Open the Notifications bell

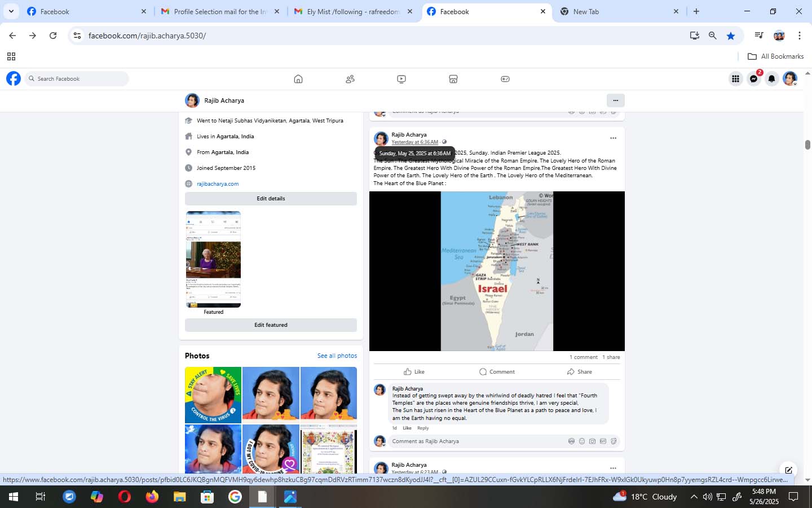click(x=772, y=78)
